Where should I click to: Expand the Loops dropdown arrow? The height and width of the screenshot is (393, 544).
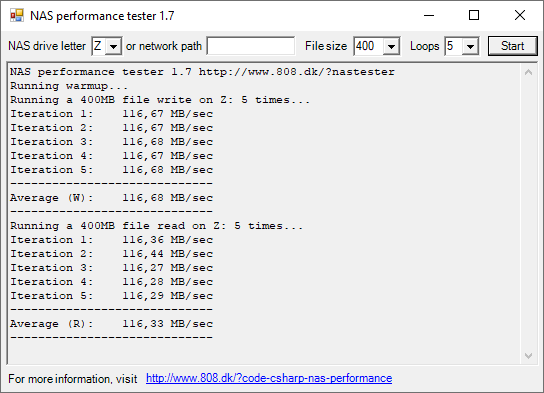point(470,46)
